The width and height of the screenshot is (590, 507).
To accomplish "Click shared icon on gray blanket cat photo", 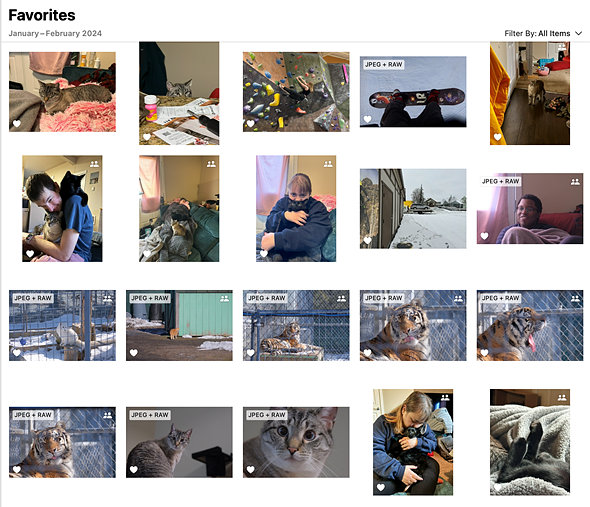I will pos(562,397).
